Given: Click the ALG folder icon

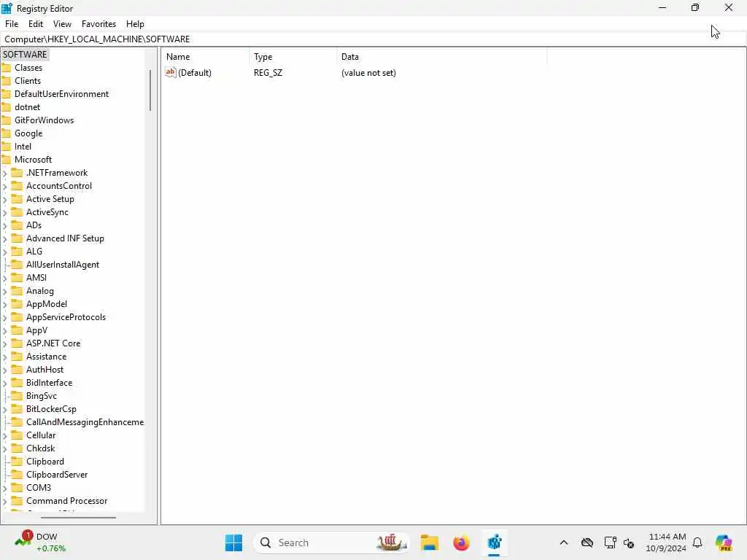Looking at the screenshot, I should tap(17, 251).
